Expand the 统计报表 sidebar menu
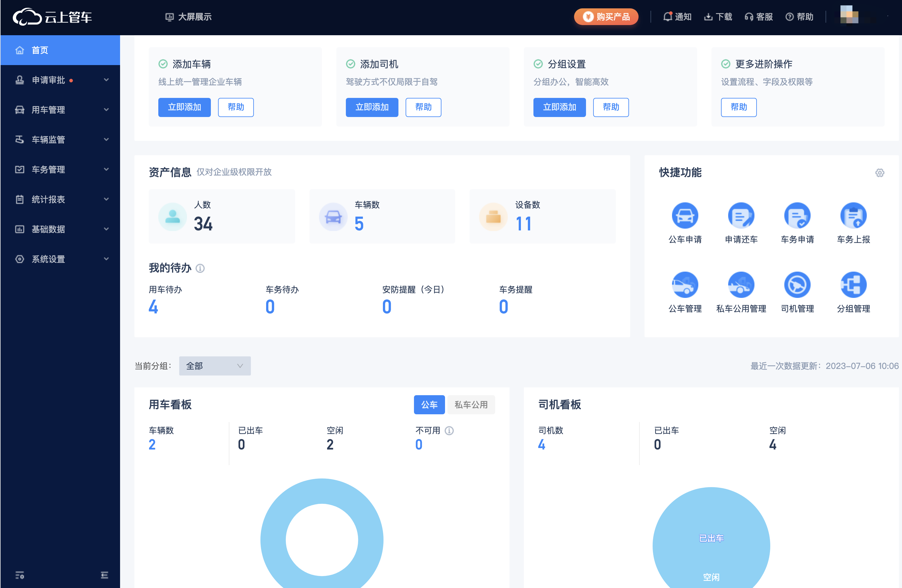 tap(60, 199)
